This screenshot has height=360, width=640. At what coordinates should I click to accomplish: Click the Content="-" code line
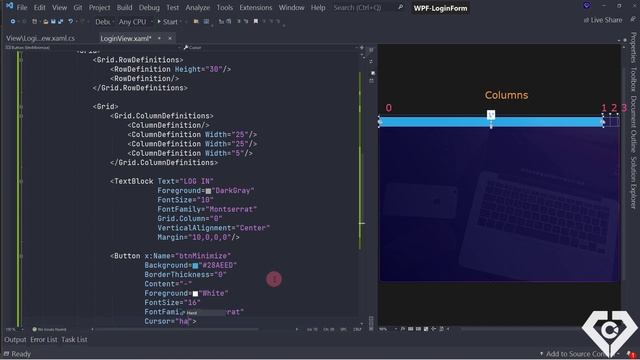tap(168, 284)
